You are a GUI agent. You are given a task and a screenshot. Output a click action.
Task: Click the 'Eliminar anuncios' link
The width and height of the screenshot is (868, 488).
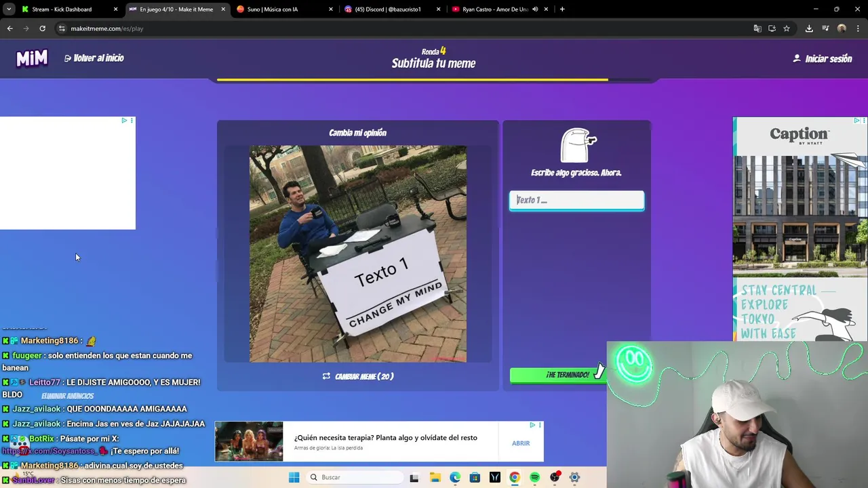[x=67, y=396]
